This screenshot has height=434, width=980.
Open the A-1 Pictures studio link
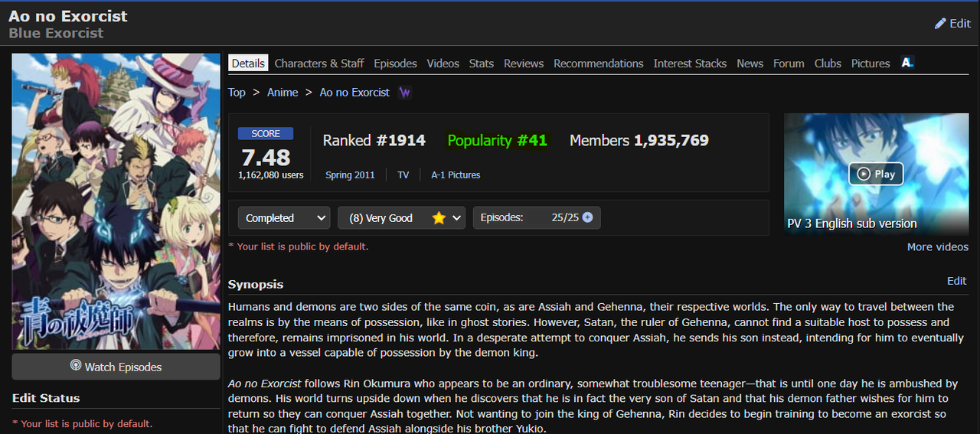[456, 175]
